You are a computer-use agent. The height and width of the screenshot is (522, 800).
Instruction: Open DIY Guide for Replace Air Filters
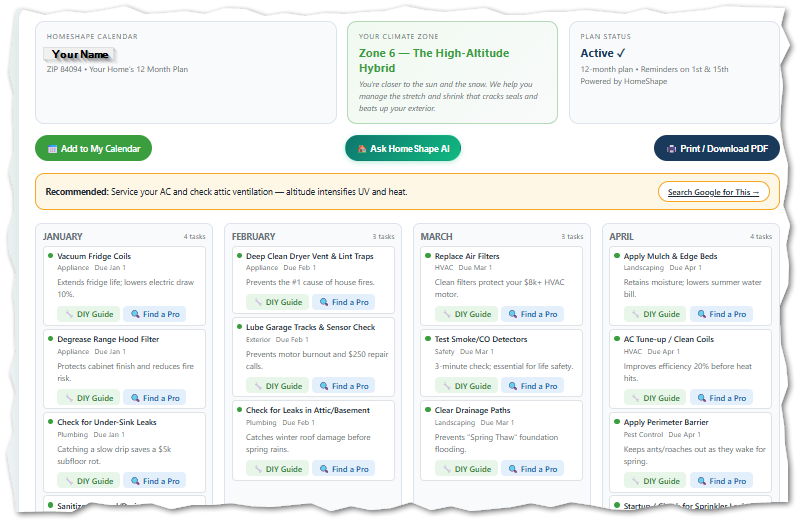(466, 314)
